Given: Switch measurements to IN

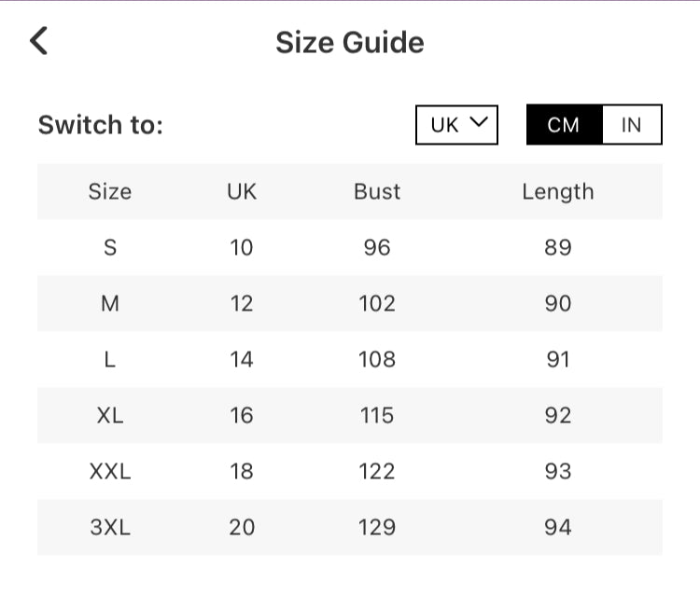Looking at the screenshot, I should coord(632,125).
